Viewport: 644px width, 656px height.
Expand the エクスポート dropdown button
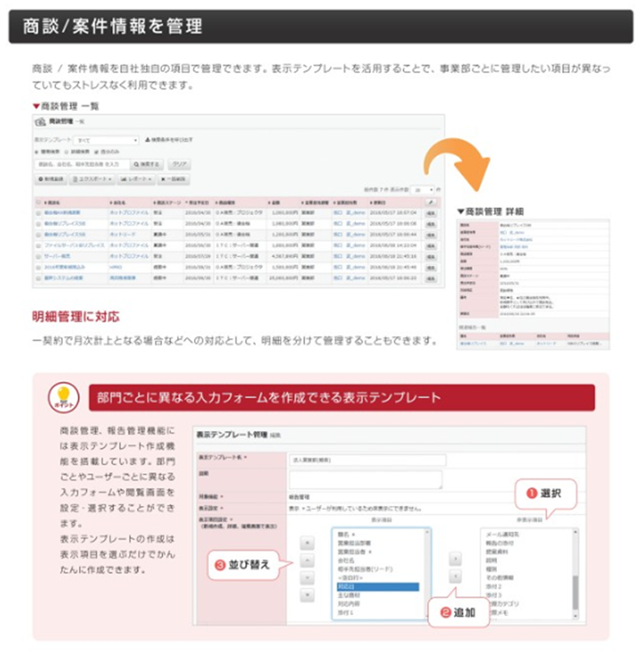coord(96,178)
